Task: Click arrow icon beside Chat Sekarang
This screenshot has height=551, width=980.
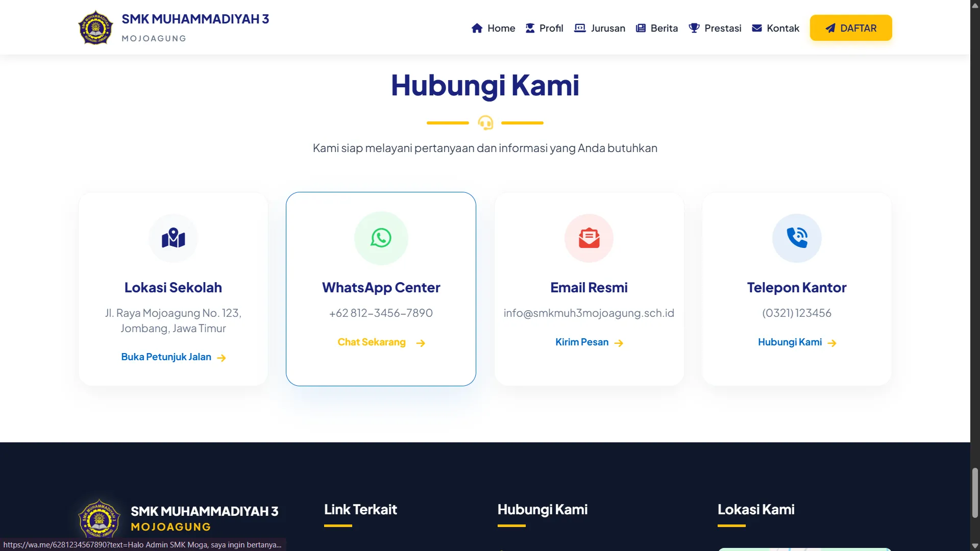Action: click(x=421, y=343)
